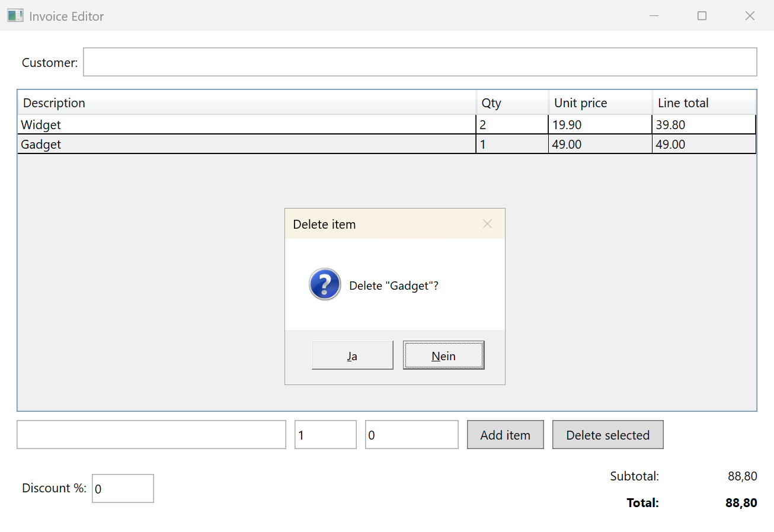Click the Widget quantity cell showing 2
This screenshot has width=774, height=532.
512,125
